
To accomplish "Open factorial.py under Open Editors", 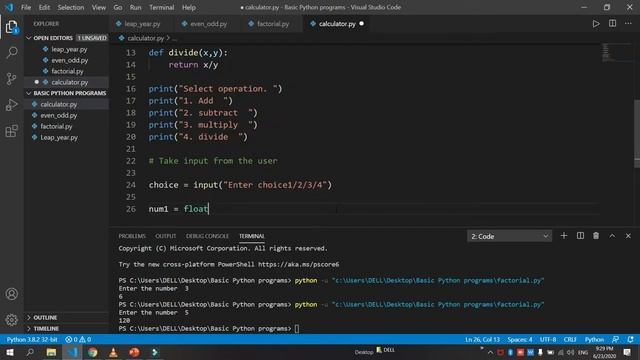I will point(67,71).
